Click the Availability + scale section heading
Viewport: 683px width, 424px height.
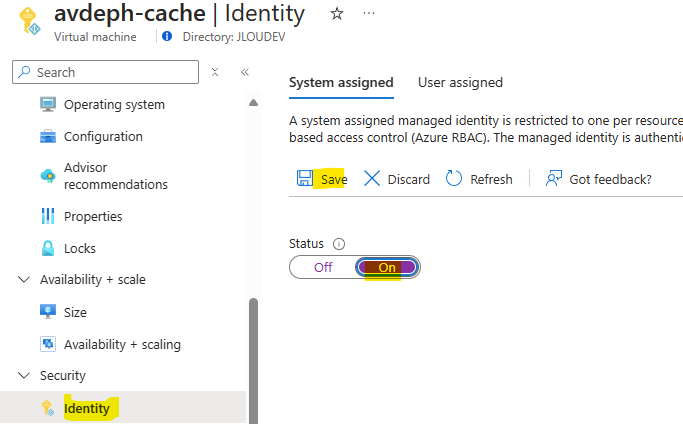tap(93, 279)
